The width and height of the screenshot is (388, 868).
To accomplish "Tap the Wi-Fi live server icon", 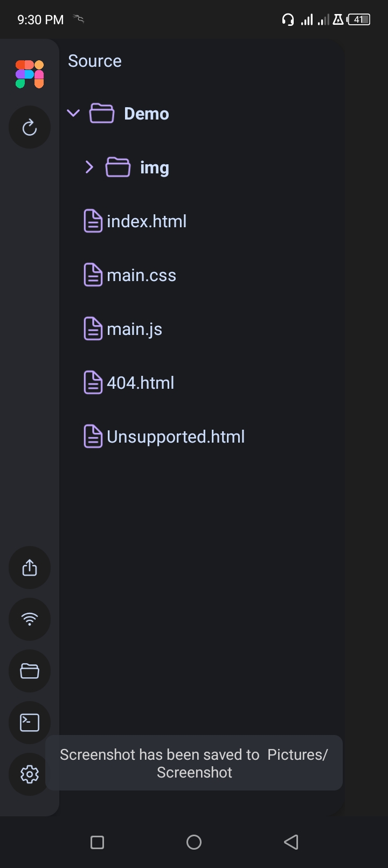I will 29,619.
